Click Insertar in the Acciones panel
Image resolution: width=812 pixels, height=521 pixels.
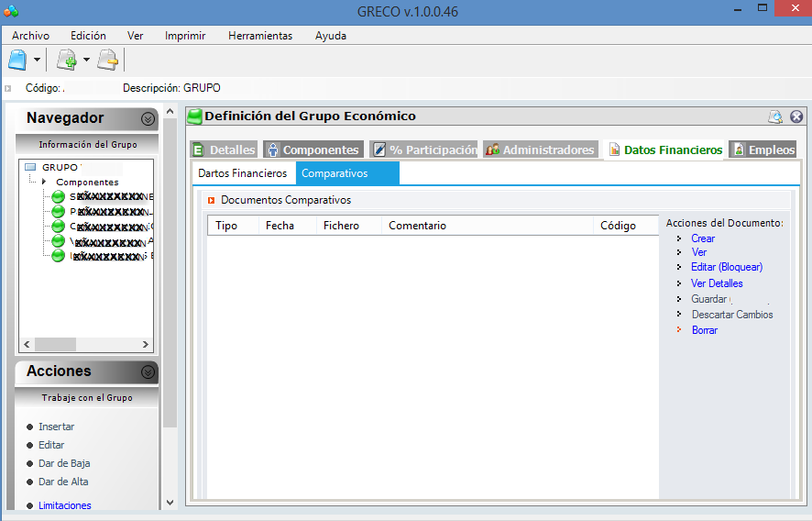pos(57,427)
